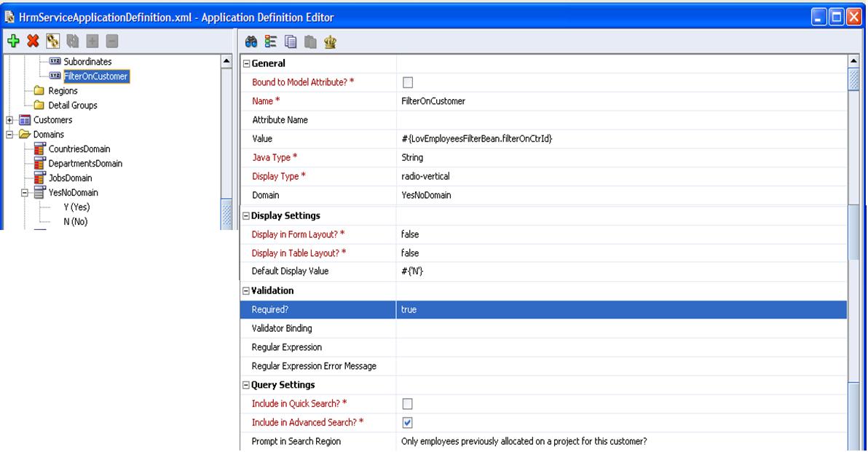Click the tree panel scroll up arrow
The height and width of the screenshot is (452, 868).
tap(226, 61)
